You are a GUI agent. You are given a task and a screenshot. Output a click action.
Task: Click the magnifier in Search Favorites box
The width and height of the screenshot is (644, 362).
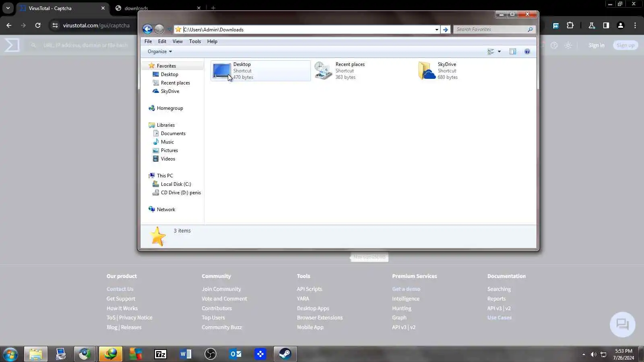[x=530, y=29]
